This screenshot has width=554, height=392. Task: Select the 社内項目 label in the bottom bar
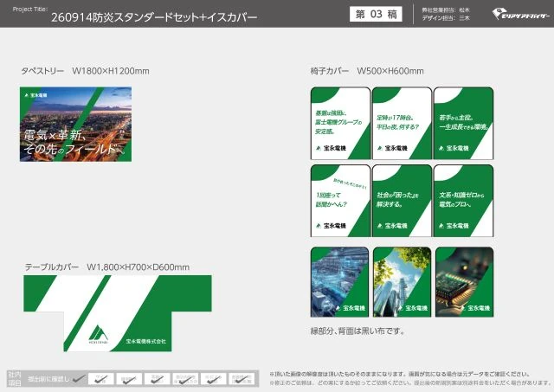point(15,378)
